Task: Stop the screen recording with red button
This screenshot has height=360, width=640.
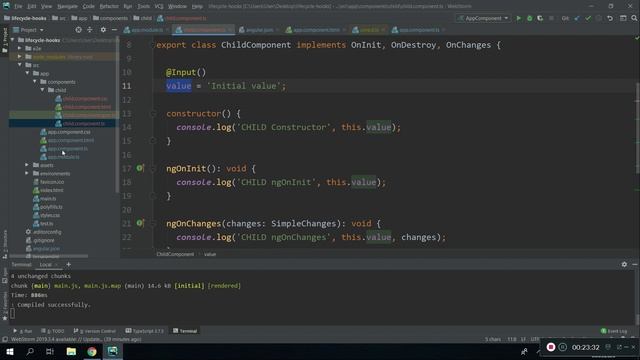Action: tap(551, 347)
